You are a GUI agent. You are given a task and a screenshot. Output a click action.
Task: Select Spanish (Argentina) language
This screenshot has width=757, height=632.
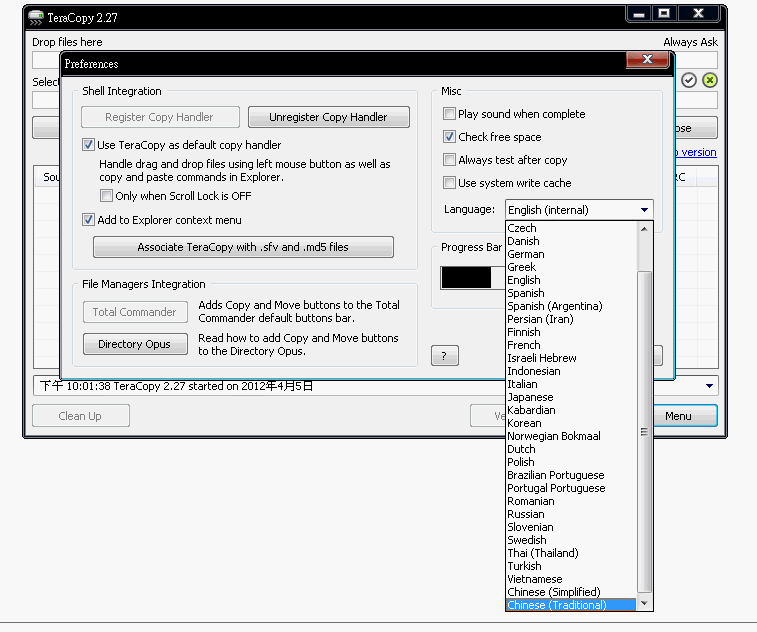pos(571,306)
